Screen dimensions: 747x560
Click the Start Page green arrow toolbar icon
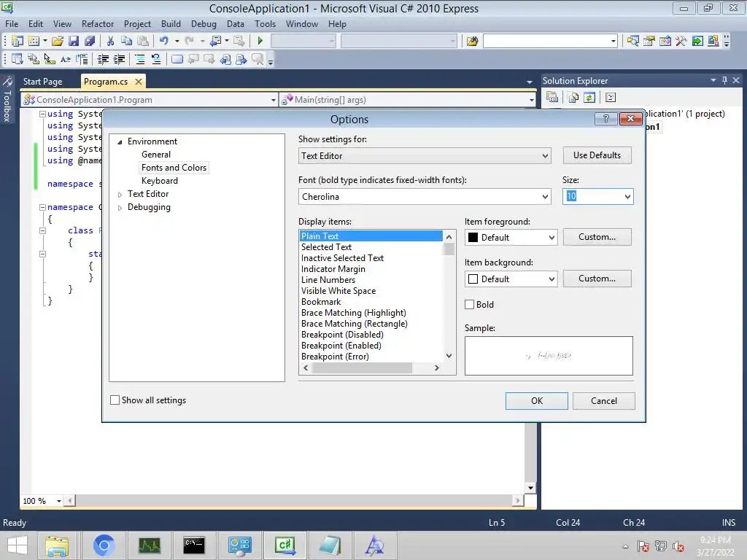[x=697, y=41]
